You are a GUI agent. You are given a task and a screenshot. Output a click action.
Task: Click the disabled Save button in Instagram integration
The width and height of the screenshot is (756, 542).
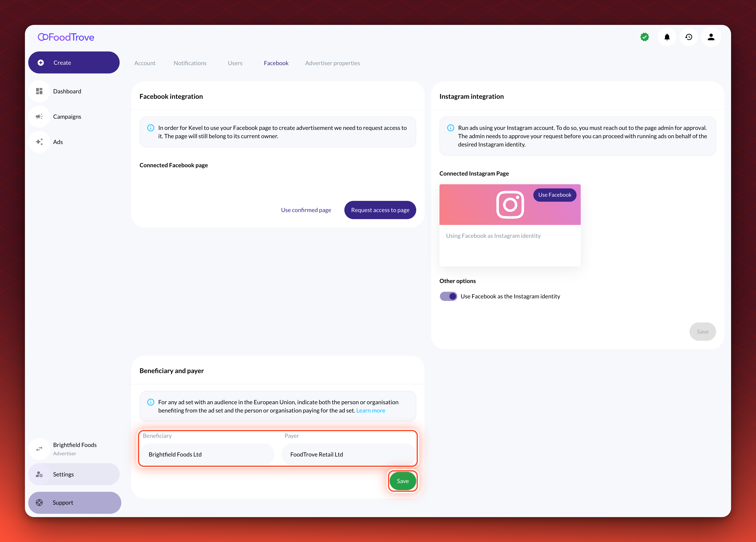(703, 332)
